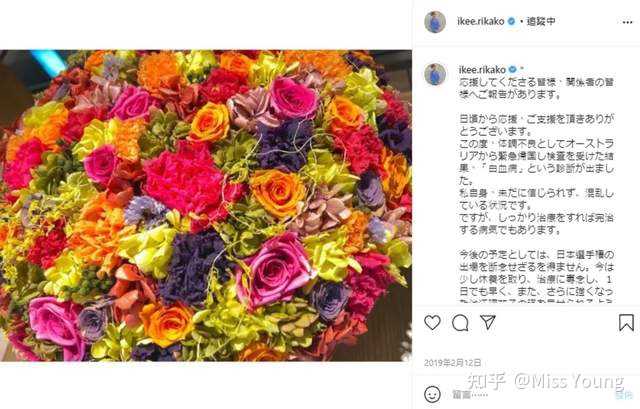Focus the 留言 comment input field

[x=531, y=395]
